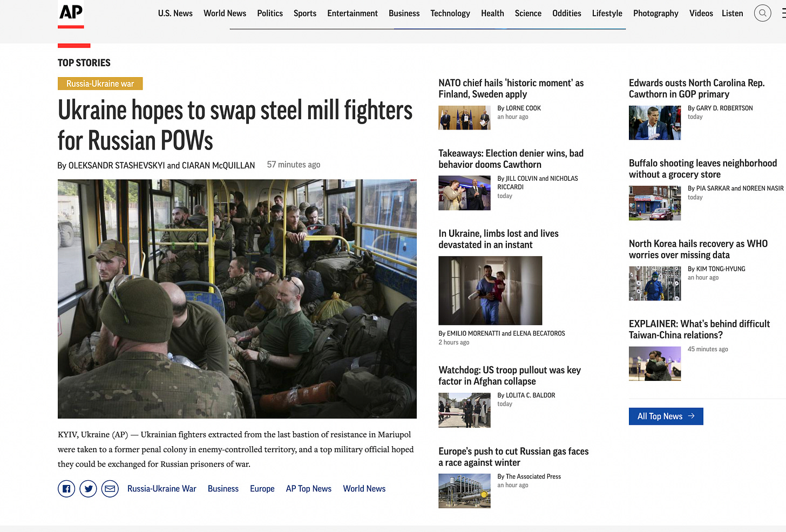Click the AP Top News topic link

309,489
